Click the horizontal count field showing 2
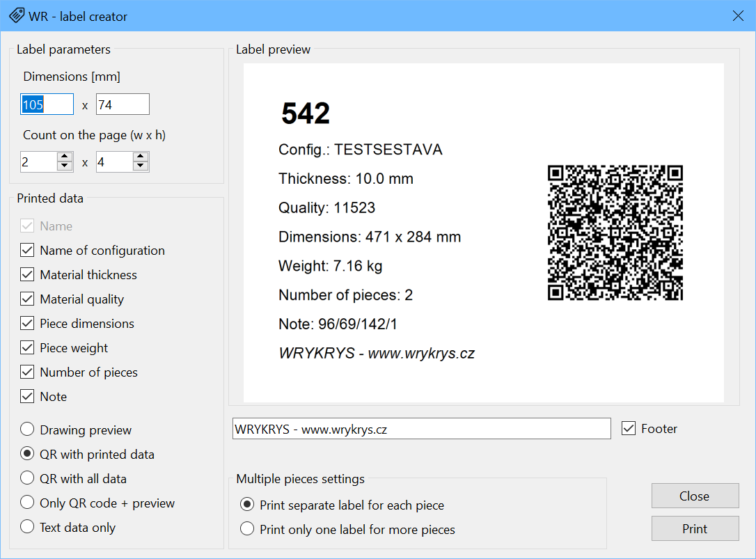 pyautogui.click(x=38, y=162)
